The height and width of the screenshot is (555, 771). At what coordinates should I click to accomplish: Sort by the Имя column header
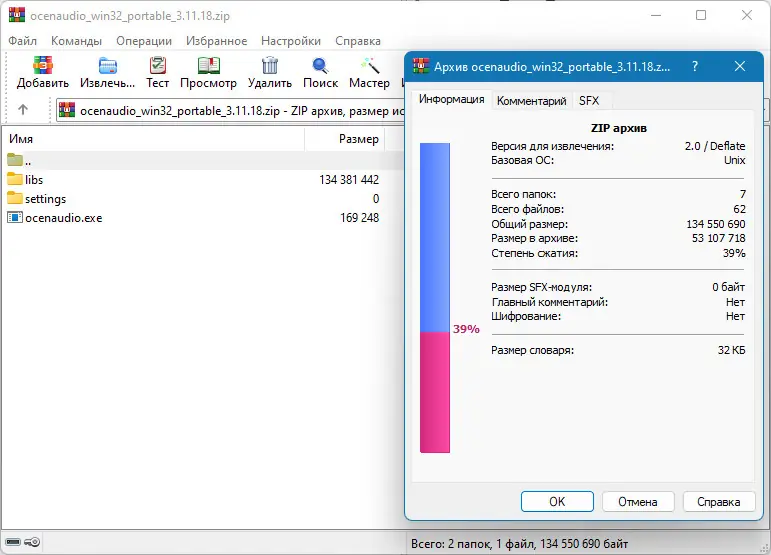tap(153, 139)
